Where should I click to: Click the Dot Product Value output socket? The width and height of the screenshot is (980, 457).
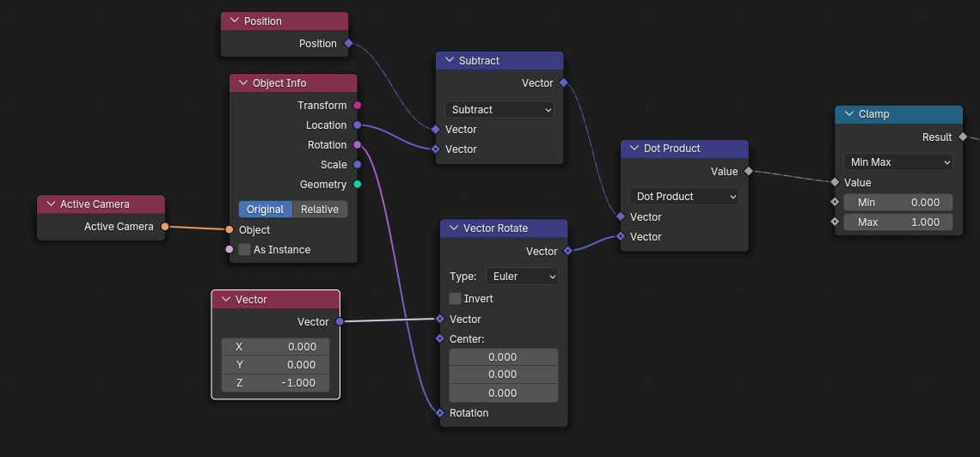(x=748, y=171)
